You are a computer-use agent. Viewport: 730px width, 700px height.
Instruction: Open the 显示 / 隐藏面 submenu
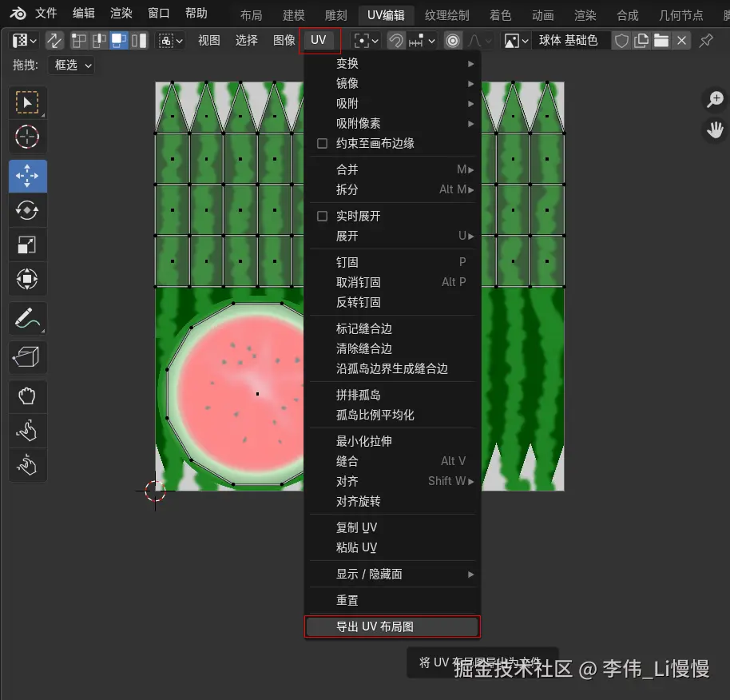375,574
